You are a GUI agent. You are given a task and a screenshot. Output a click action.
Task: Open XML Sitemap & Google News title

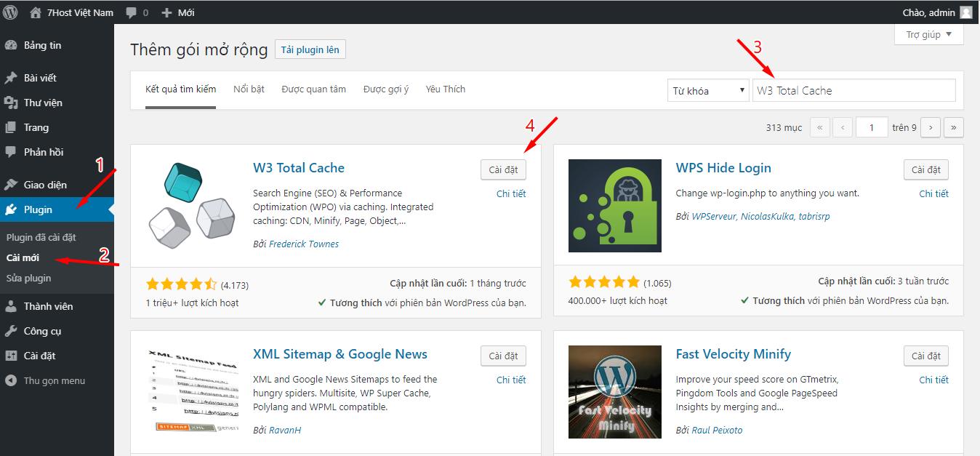tap(340, 354)
